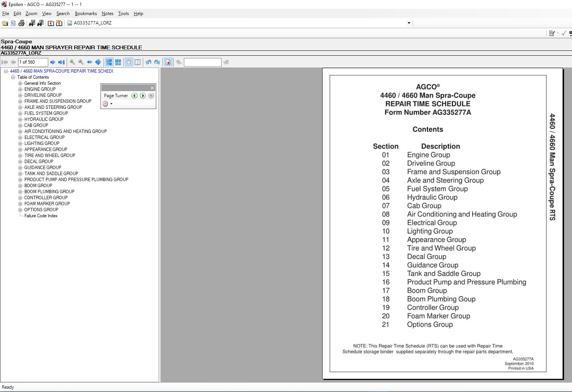
Task: Click the zoom in magnifier
Action: click(x=72, y=62)
